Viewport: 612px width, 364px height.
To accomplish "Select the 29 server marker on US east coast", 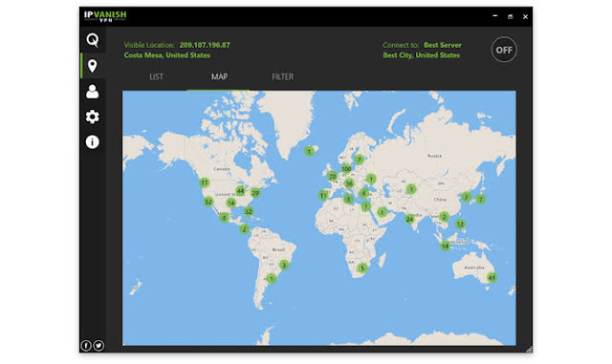I will tap(255, 193).
